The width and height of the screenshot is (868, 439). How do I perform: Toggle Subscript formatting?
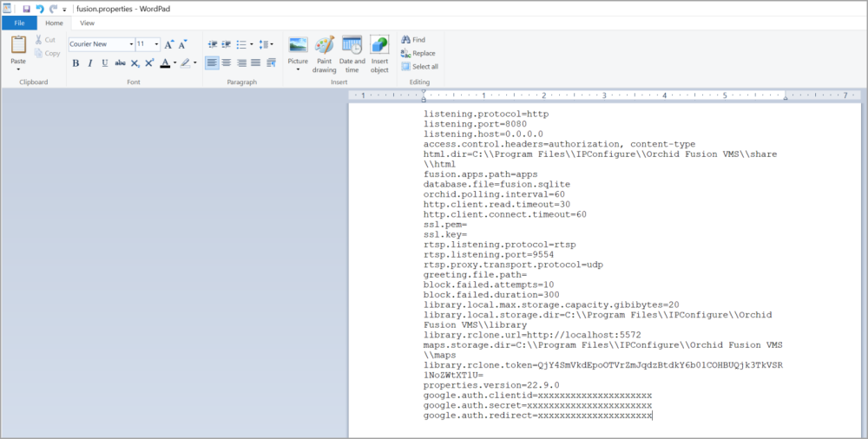pos(135,63)
